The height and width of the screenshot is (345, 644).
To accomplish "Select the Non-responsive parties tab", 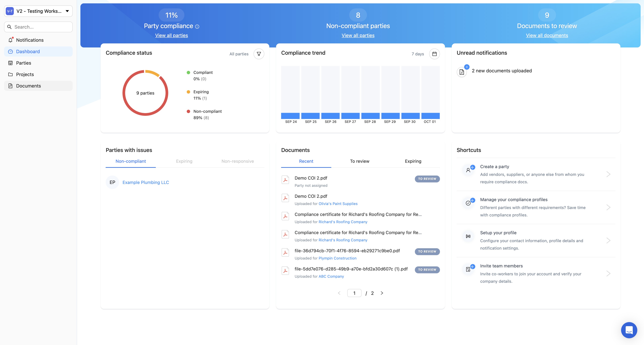I will pyautogui.click(x=238, y=161).
